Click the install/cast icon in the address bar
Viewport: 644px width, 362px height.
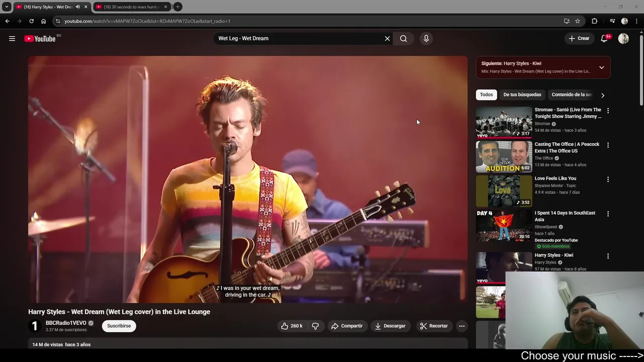tap(567, 21)
